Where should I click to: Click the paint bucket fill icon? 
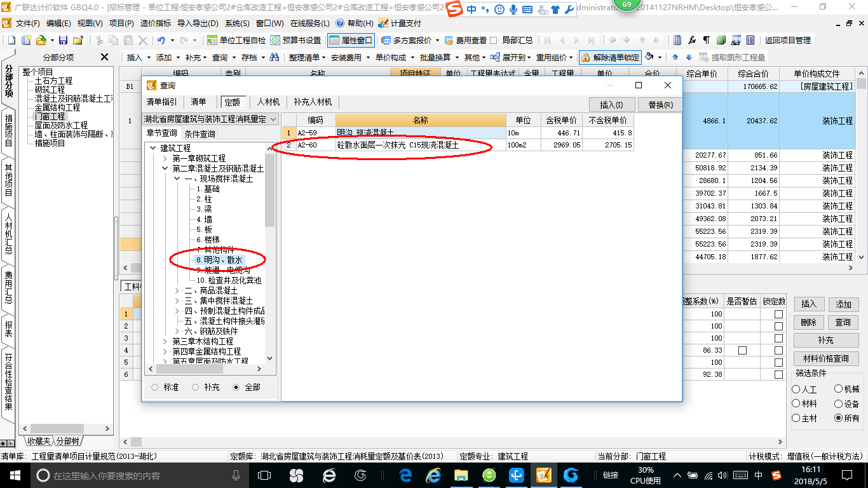click(649, 57)
